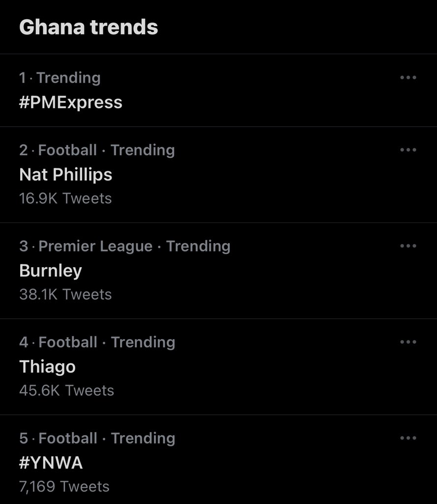Image resolution: width=437 pixels, height=504 pixels.
Task: Open the Thiago trending topic
Action: click(x=48, y=367)
